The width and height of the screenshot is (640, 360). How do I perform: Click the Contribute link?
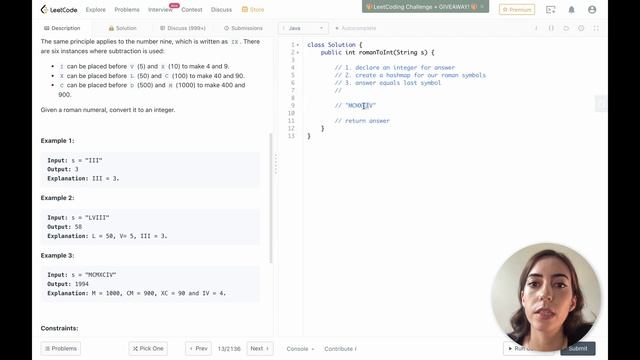point(340,349)
